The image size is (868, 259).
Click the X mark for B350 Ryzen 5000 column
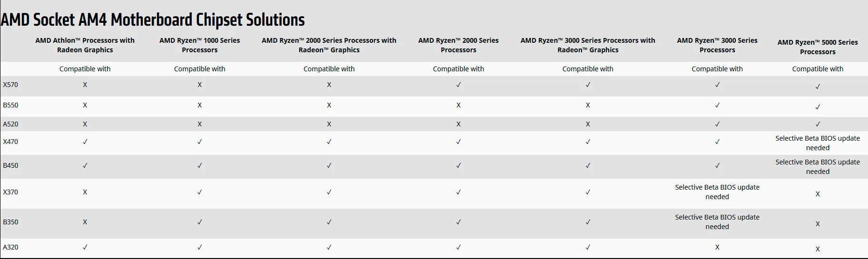pos(818,224)
